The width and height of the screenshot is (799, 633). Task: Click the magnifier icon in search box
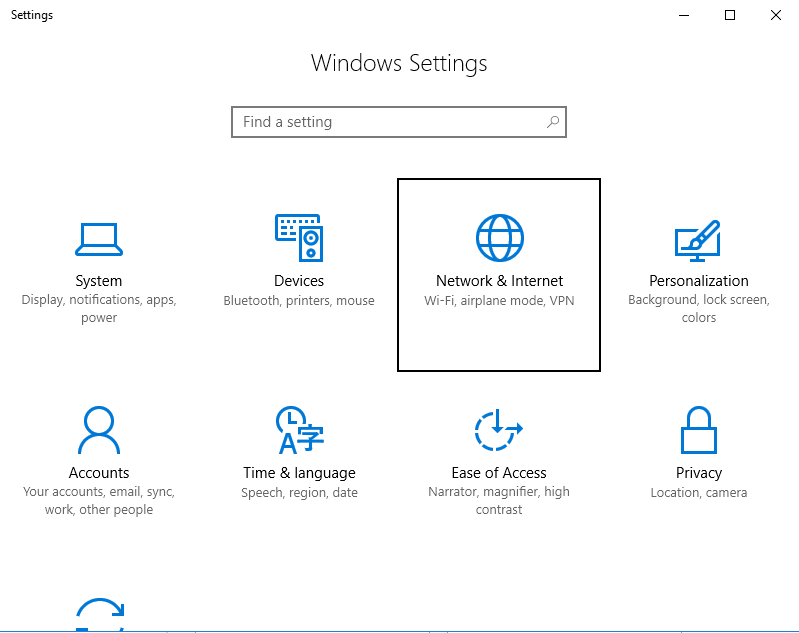click(x=552, y=122)
